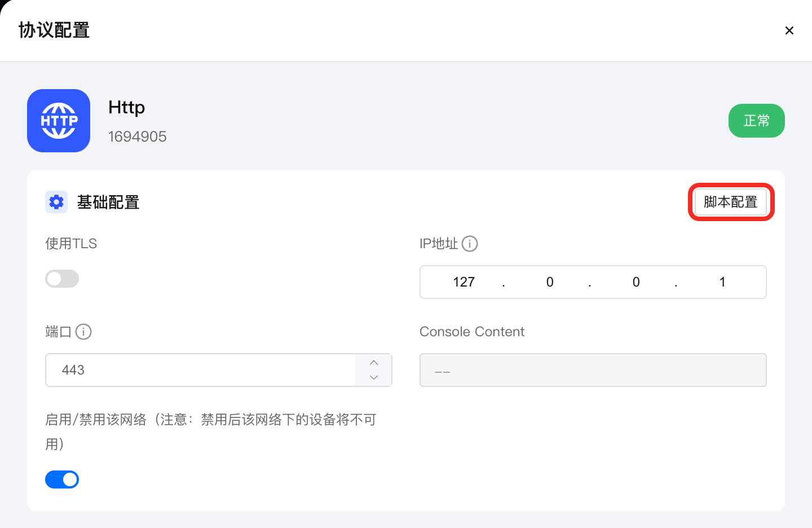Click the 基础配置 section heading
Viewport: 812px width, 528px height.
coord(108,202)
